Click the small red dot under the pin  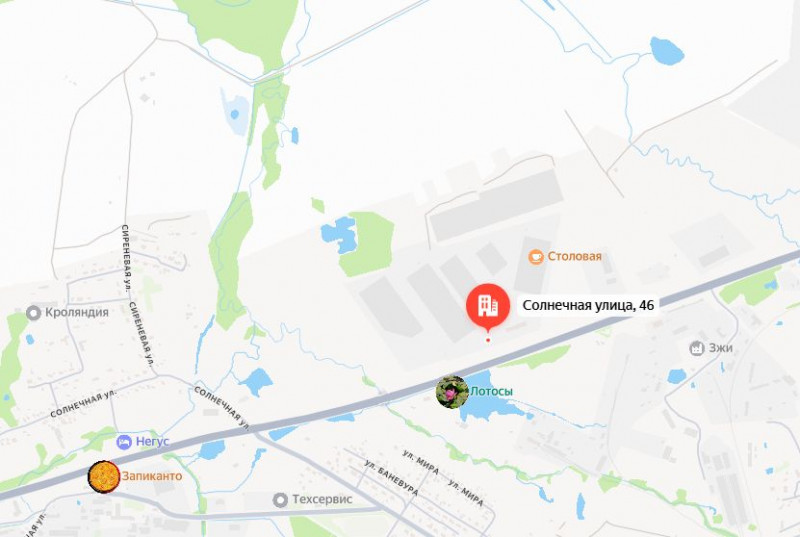488,340
